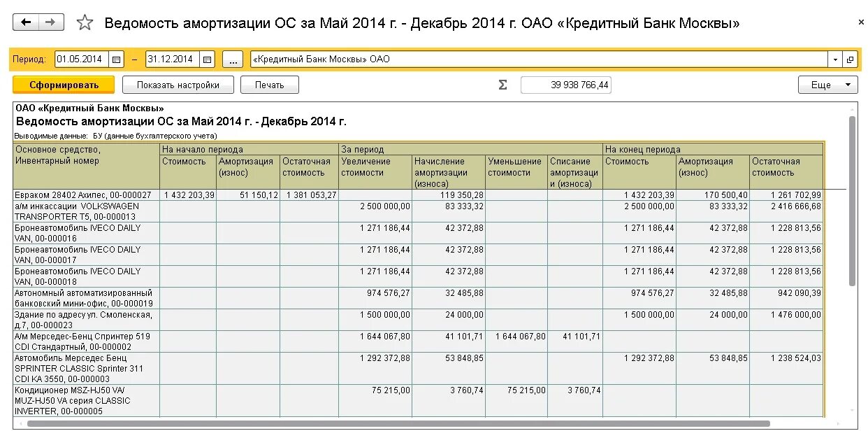Click the sum field 39 938 766,44
868x431 pixels.
point(566,85)
